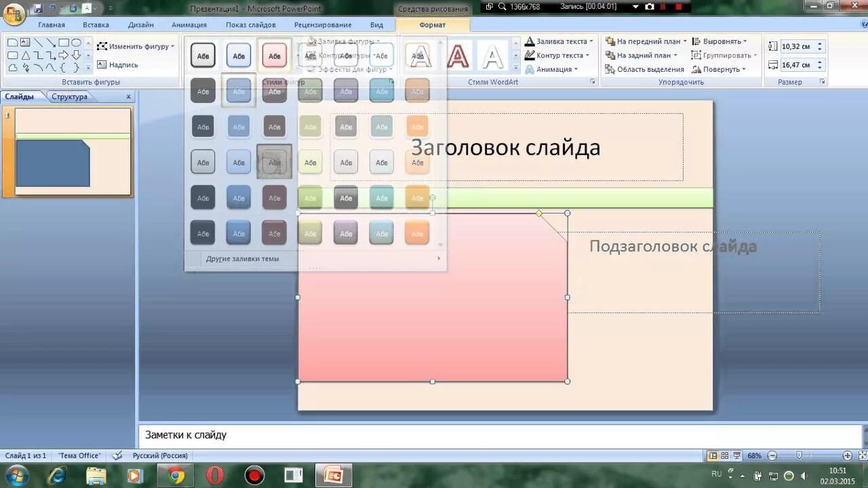Image resolution: width=868 pixels, height=488 pixels.
Task: Zoom in with the plus button
Action: pyautogui.click(x=848, y=455)
